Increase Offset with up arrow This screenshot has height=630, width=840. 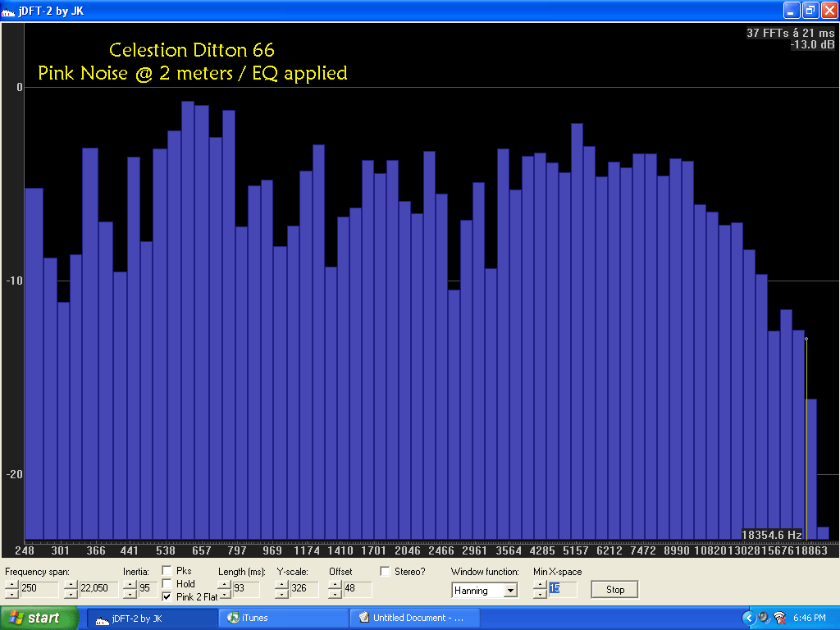(x=335, y=585)
